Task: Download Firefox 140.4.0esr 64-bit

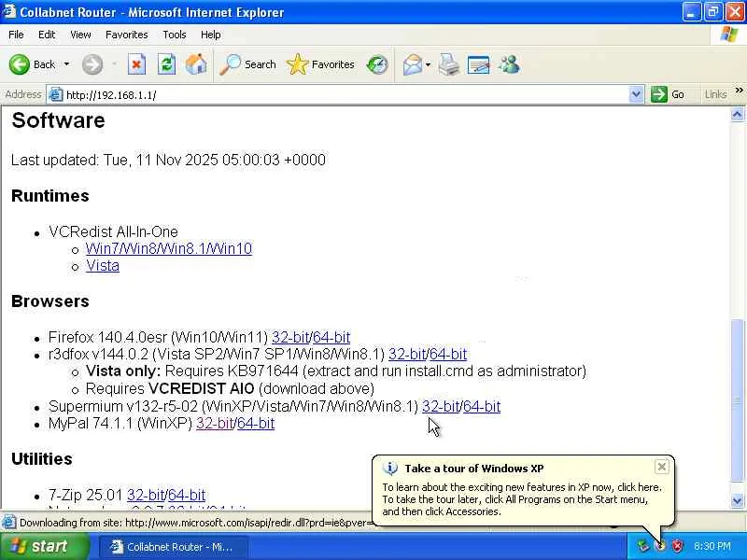Action: pyautogui.click(x=331, y=337)
